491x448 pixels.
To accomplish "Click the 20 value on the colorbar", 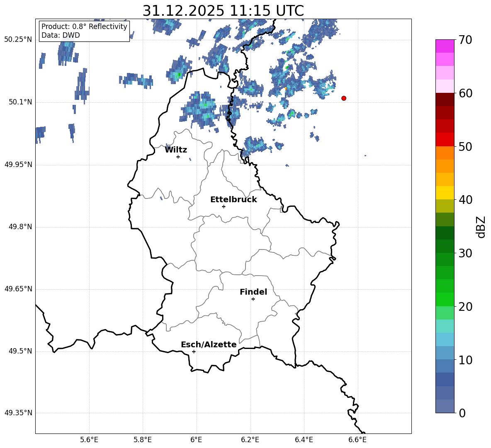I will coord(465,307).
